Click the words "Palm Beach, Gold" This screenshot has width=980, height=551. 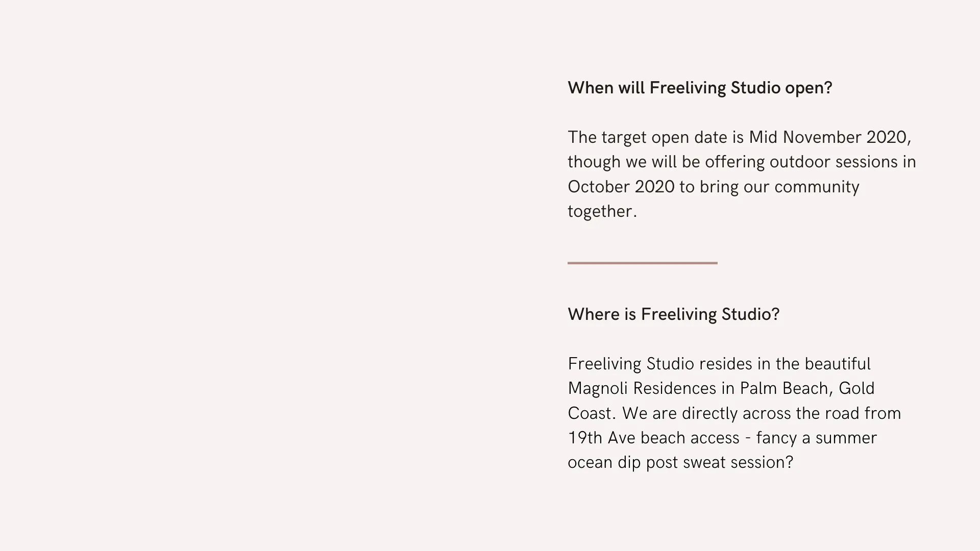pyautogui.click(x=807, y=389)
